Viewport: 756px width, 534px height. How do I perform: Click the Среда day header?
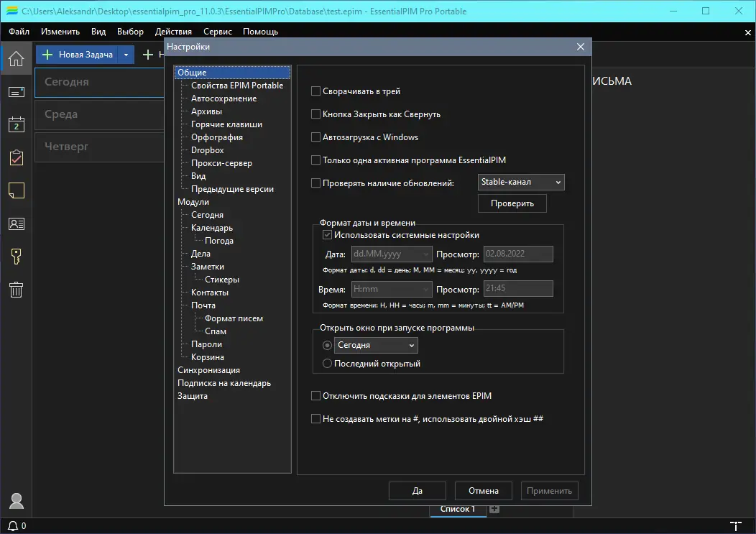pos(99,114)
